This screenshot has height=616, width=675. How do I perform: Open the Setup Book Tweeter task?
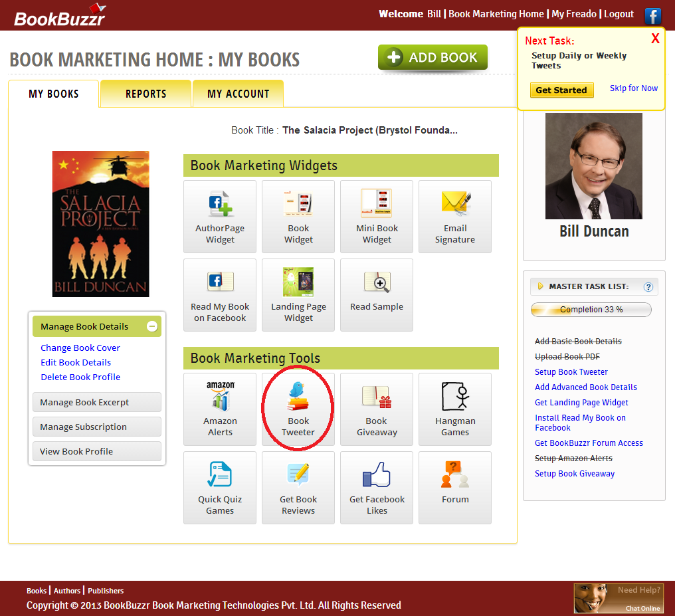571,372
